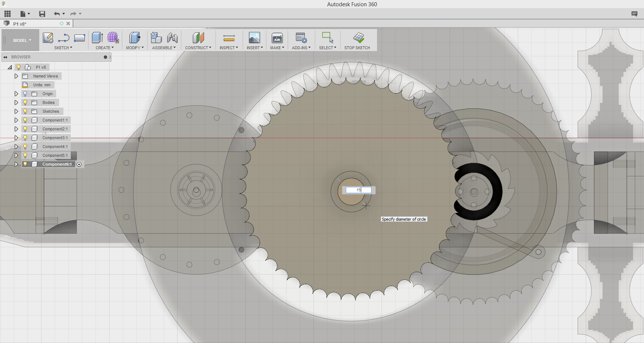
Task: Select the Insert image tool
Action: (x=255, y=37)
